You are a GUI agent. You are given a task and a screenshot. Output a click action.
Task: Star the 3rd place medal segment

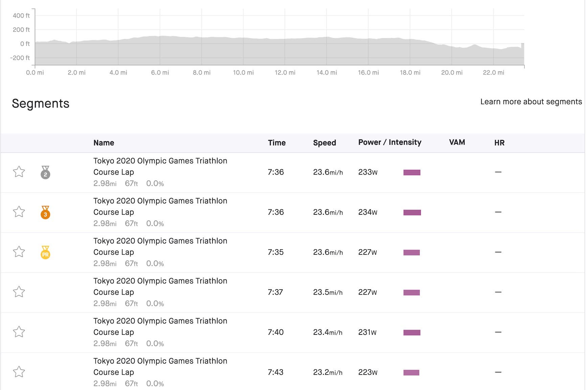click(x=19, y=212)
